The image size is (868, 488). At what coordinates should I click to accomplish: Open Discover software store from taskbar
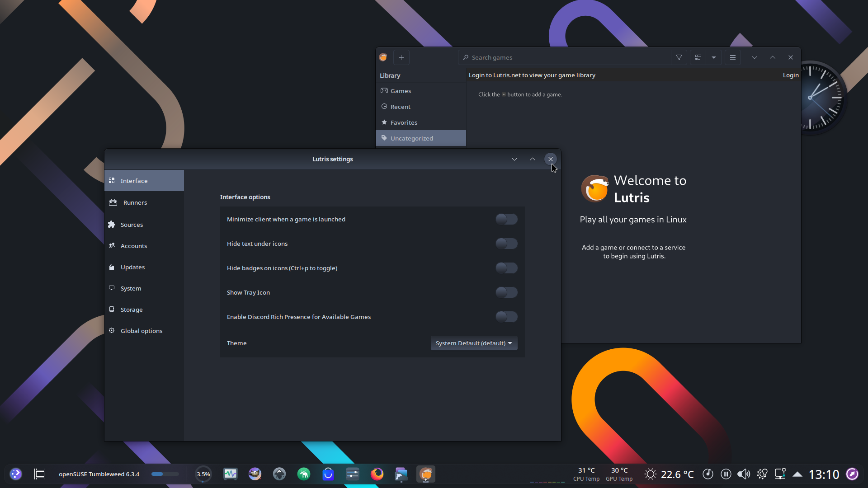[x=328, y=474]
